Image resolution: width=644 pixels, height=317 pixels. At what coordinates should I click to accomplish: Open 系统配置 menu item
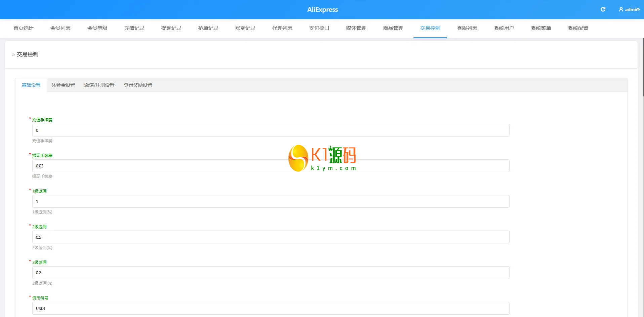578,28
